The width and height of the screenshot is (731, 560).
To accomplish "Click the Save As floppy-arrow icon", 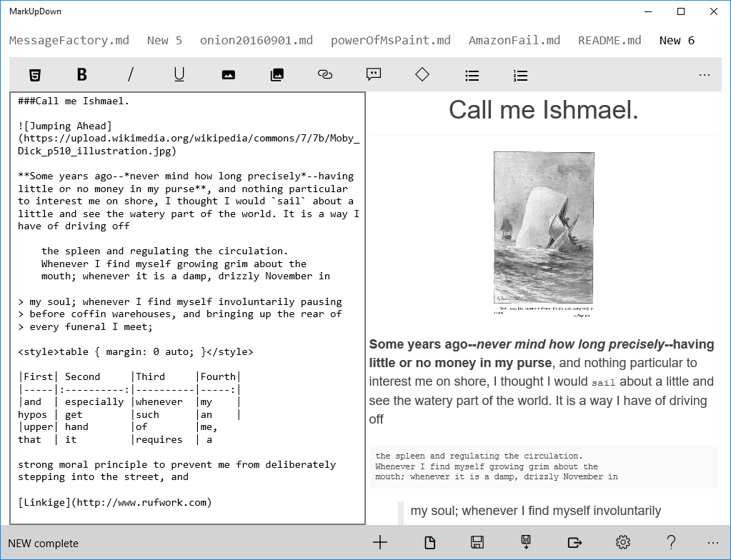I will point(526,542).
